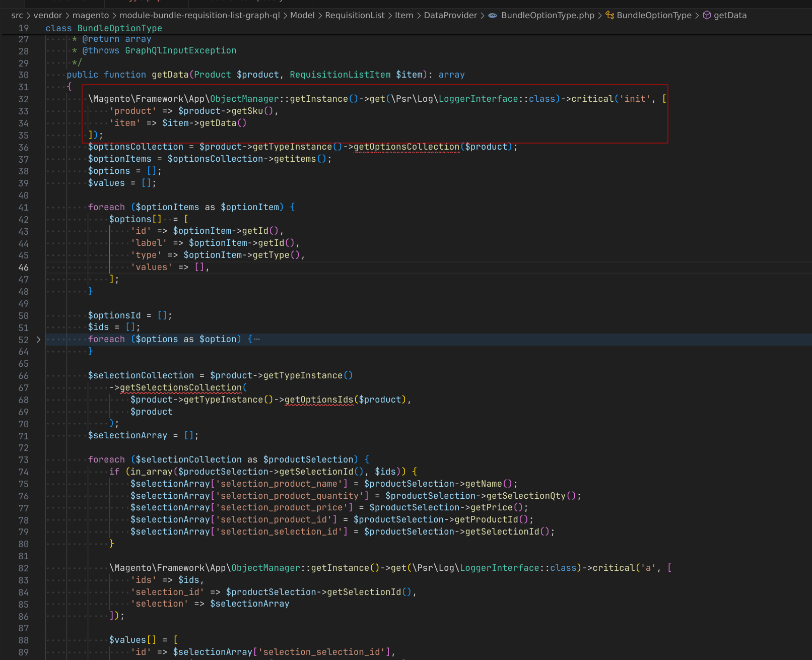Click LoggerInterface on line 82
The width and height of the screenshot is (812, 660).
(500, 568)
